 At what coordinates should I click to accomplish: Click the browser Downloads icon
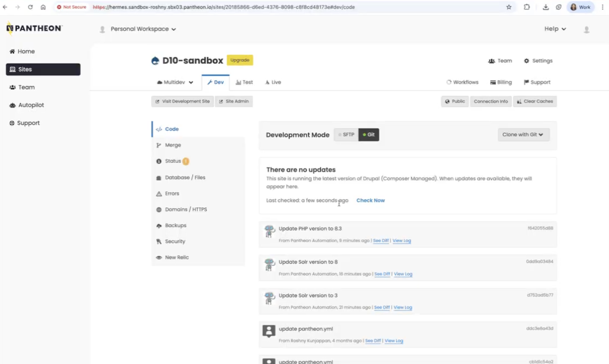[x=545, y=7]
